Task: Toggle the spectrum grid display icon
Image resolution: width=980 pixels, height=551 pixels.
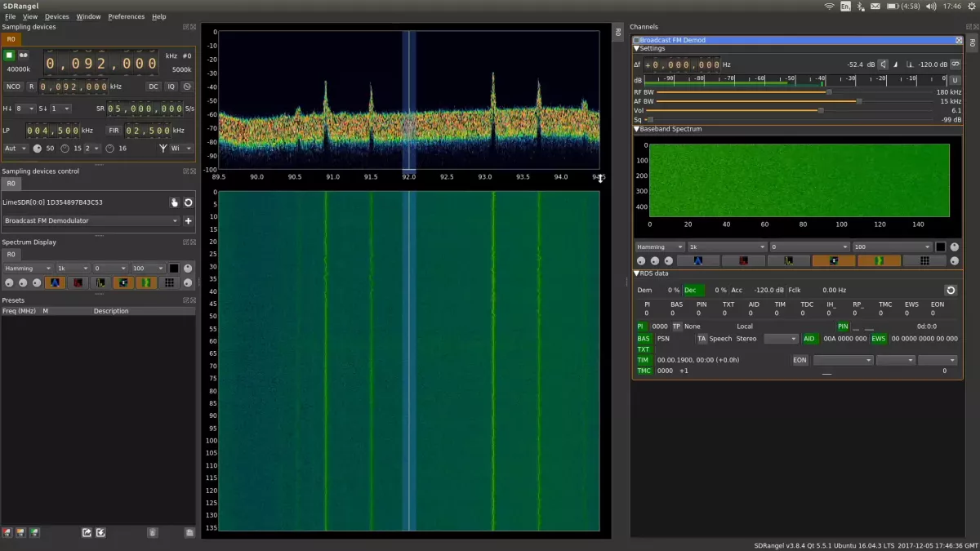Action: pos(170,283)
